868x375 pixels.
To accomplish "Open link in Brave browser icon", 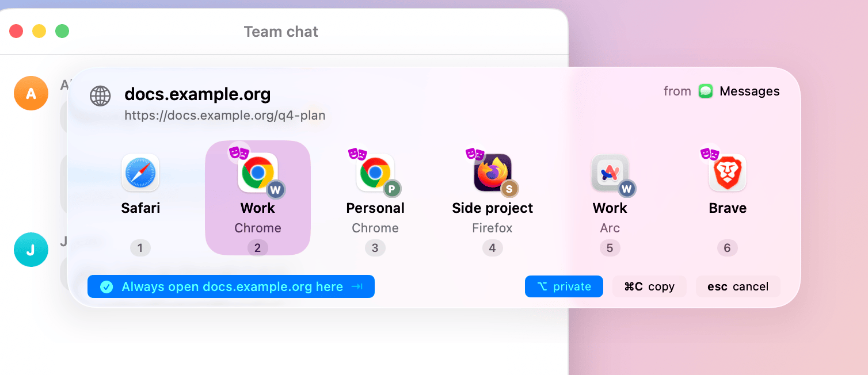I will coord(728,173).
